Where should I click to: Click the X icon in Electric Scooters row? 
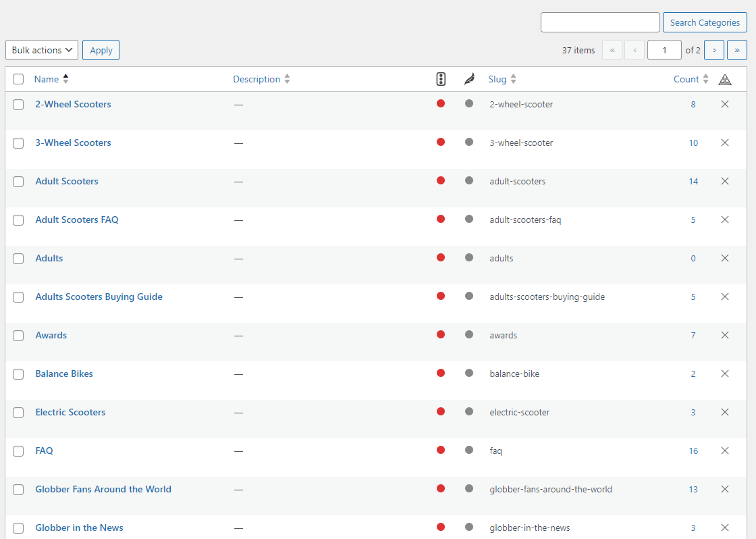pos(725,412)
